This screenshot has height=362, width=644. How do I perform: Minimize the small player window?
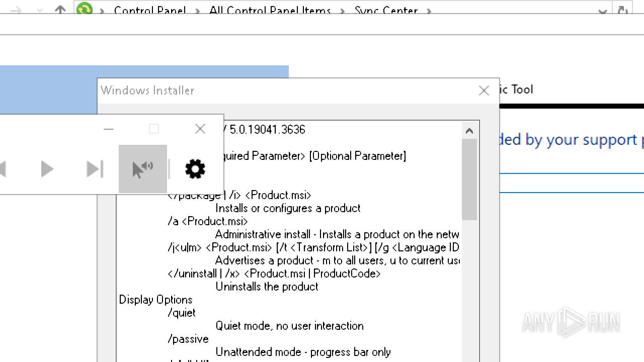pos(109,129)
